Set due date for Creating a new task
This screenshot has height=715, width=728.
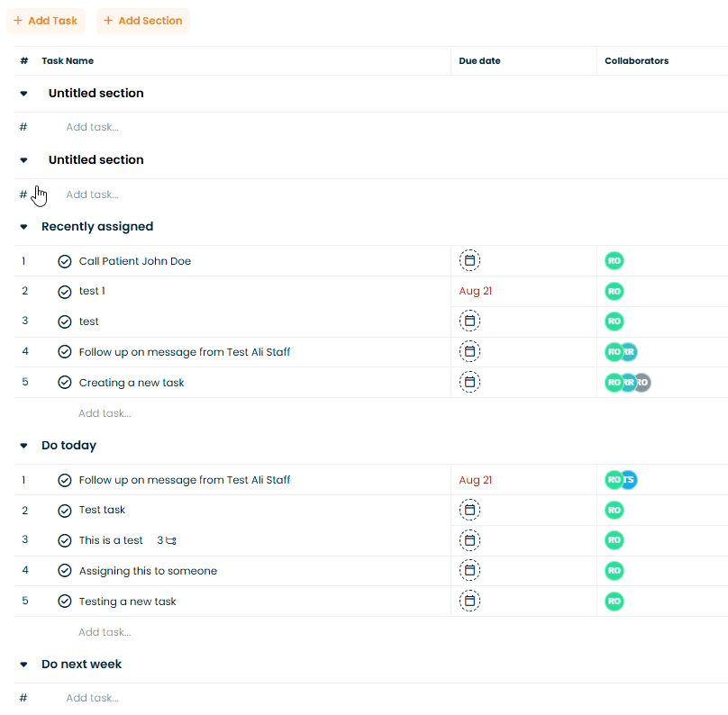click(469, 382)
